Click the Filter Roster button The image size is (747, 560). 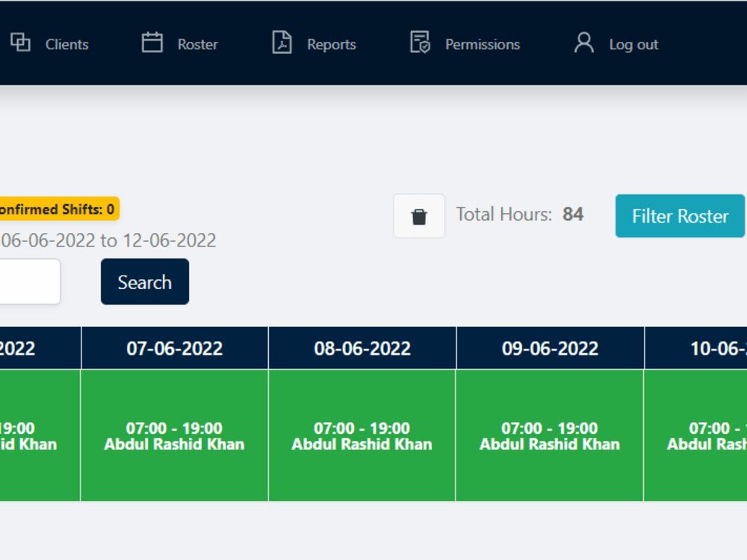(680, 216)
